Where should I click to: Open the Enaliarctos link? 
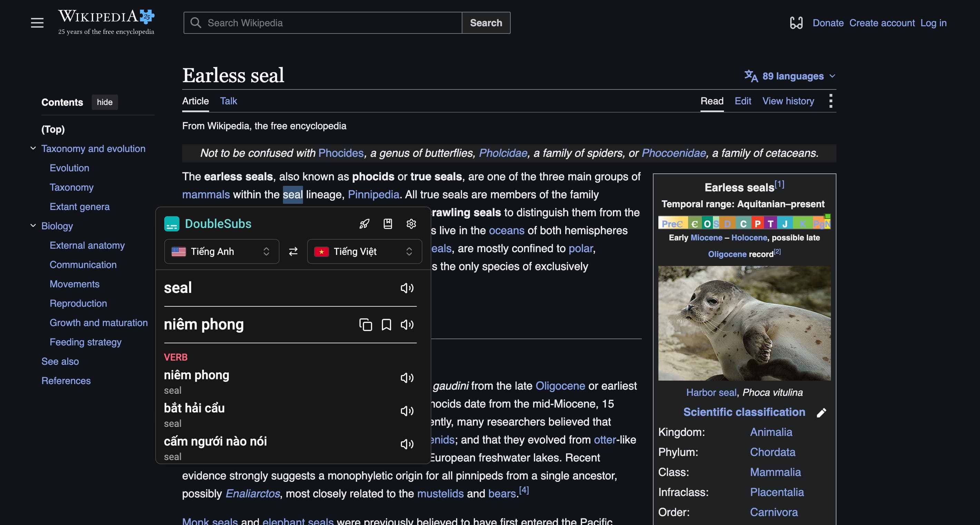253,494
